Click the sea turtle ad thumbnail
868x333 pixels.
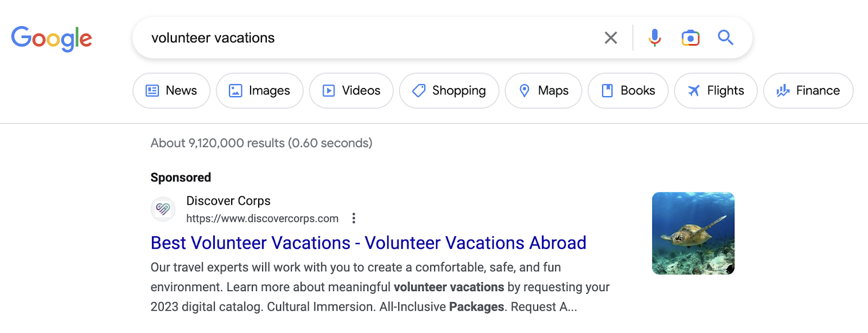pos(693,233)
